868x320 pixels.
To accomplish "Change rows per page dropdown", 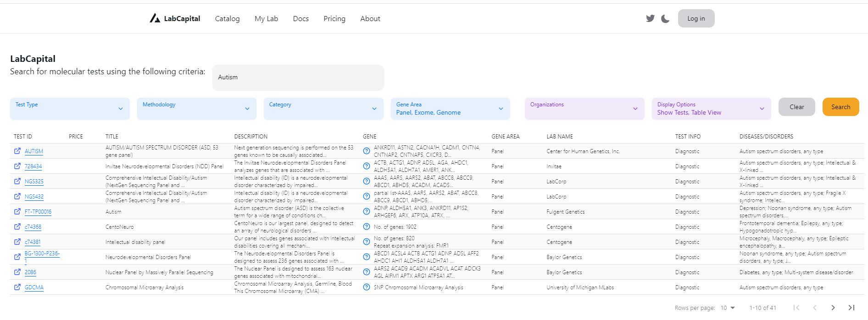I will pos(728,308).
